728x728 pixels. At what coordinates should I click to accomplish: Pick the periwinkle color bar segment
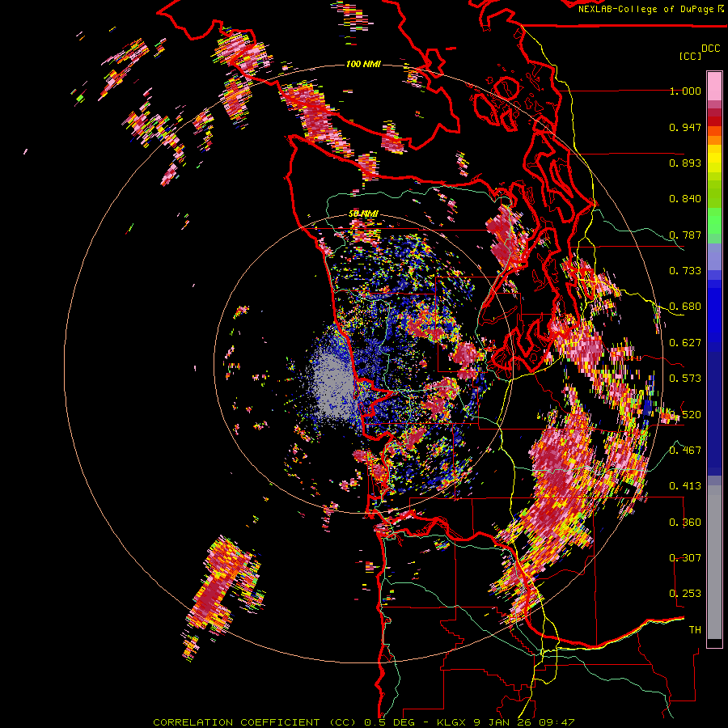coord(714,256)
